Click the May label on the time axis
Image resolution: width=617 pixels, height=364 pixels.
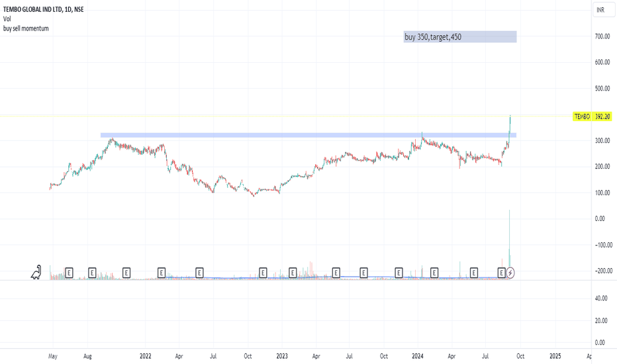pyautogui.click(x=53, y=356)
